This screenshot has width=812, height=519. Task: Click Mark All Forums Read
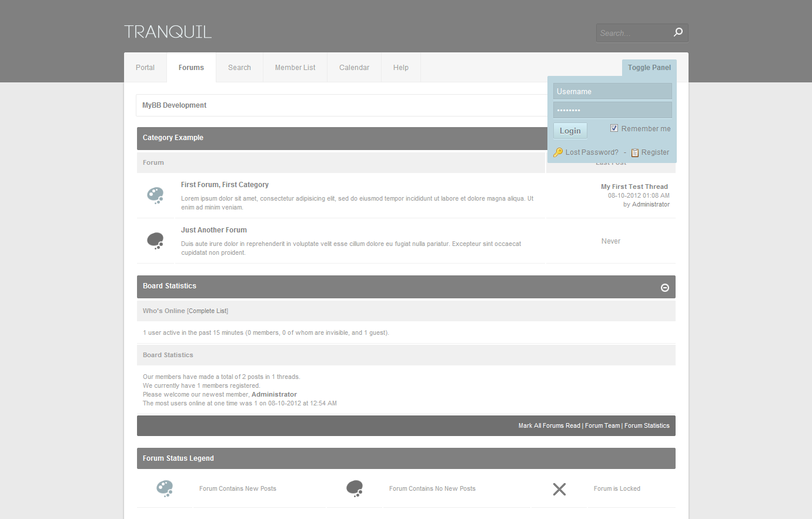tap(549, 425)
